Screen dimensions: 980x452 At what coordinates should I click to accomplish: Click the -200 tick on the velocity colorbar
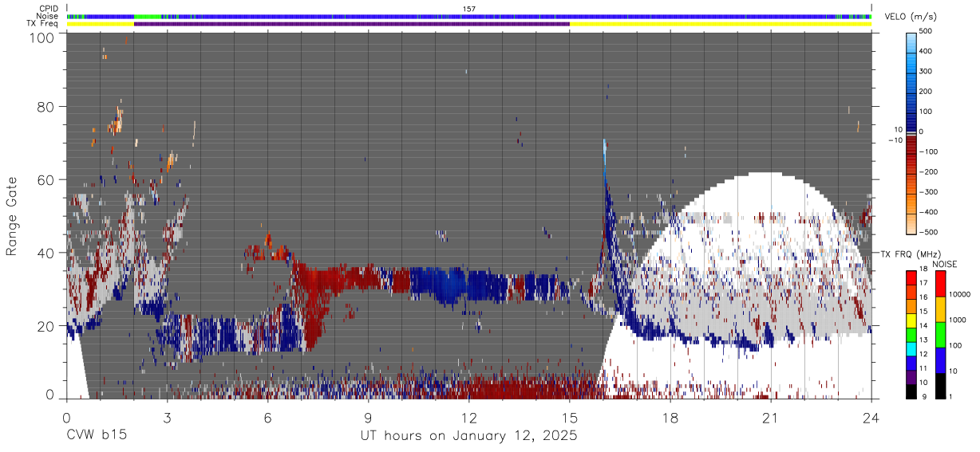coord(928,172)
